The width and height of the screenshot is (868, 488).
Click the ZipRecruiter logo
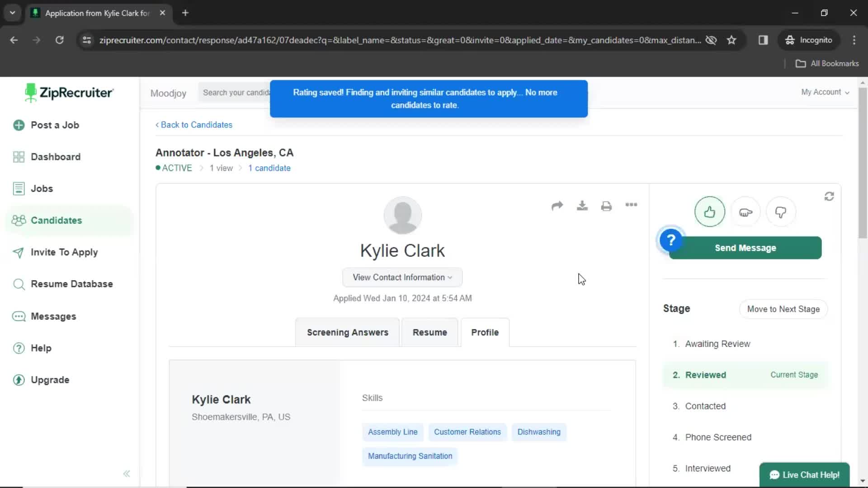click(69, 93)
